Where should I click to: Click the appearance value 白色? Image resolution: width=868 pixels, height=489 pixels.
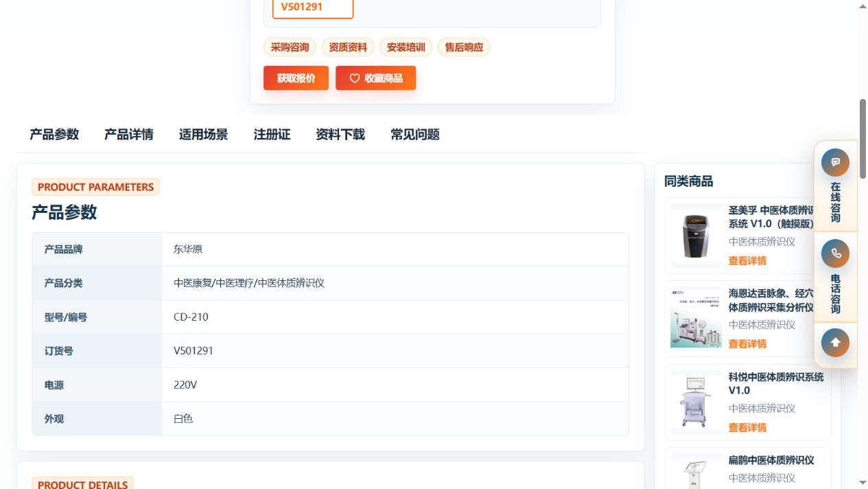[183, 418]
